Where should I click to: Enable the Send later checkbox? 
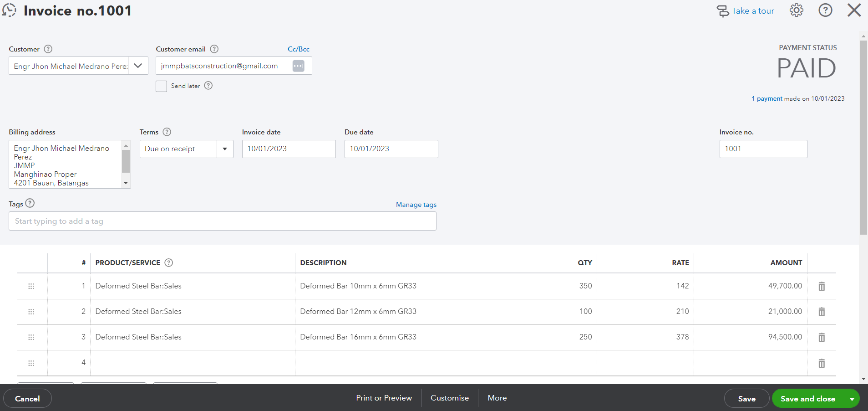click(x=161, y=86)
